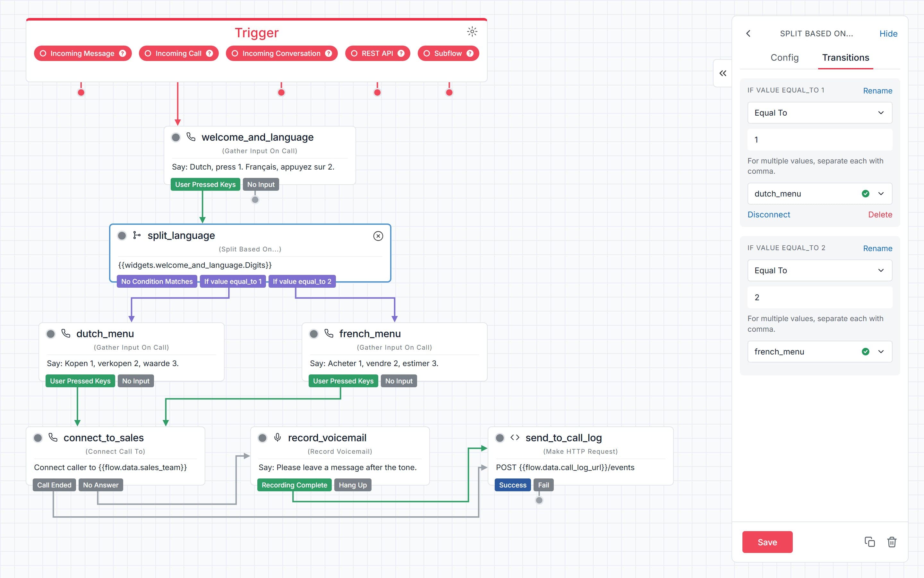Collapse side panel with double chevron
Viewport: 924px width, 578px height.
[723, 73]
